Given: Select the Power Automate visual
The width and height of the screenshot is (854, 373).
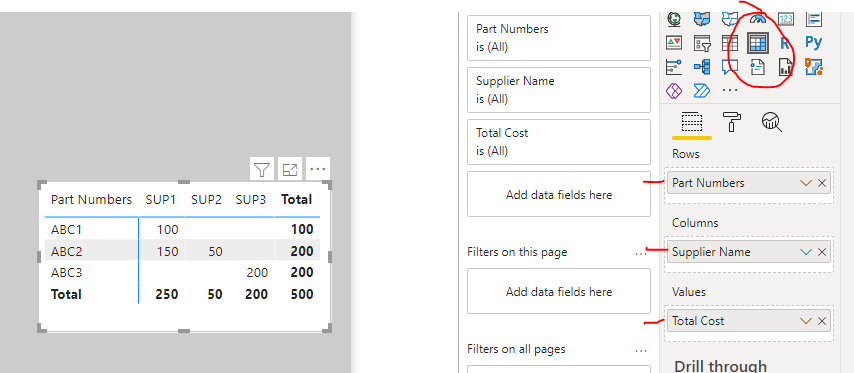Looking at the screenshot, I should (702, 90).
